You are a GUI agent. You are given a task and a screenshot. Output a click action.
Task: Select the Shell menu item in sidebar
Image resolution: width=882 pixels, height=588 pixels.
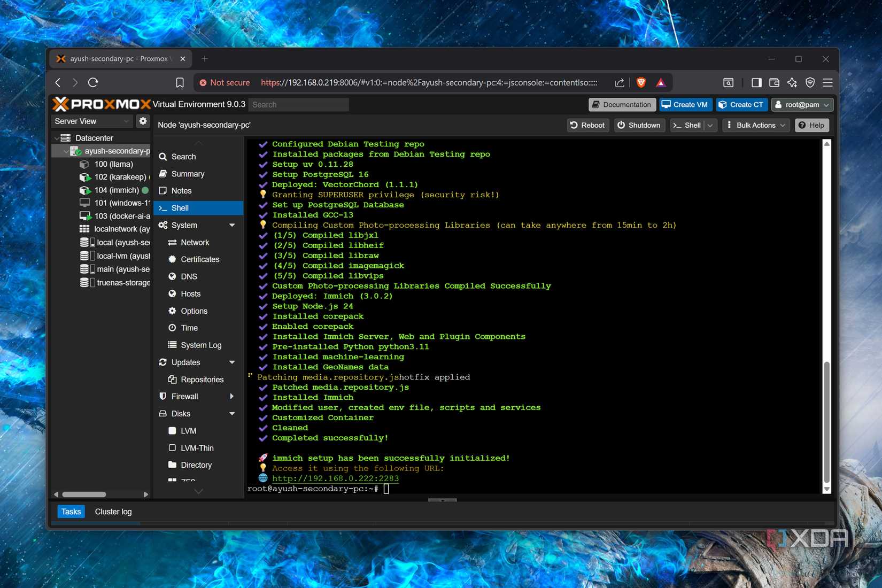point(198,208)
